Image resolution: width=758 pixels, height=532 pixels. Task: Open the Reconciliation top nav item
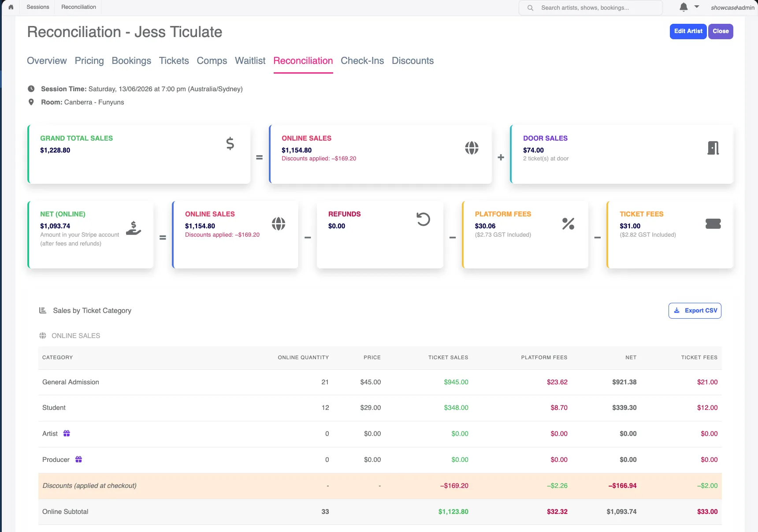coord(78,7)
